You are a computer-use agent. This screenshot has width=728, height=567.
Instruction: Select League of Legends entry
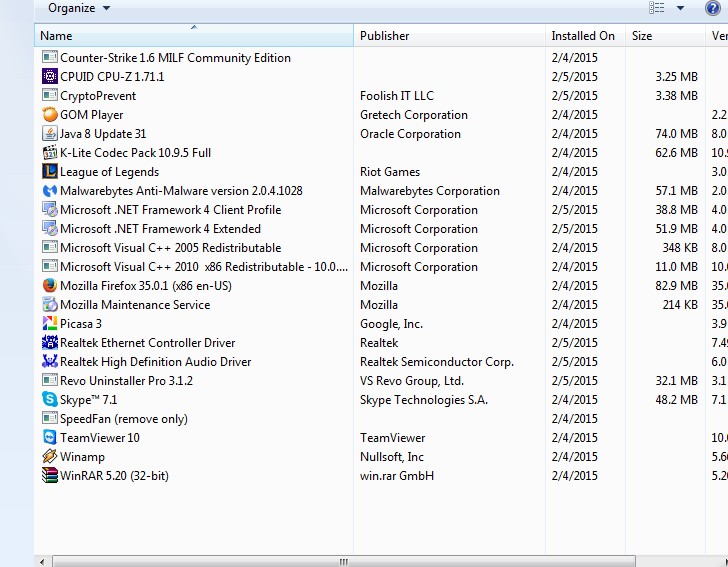pos(109,172)
